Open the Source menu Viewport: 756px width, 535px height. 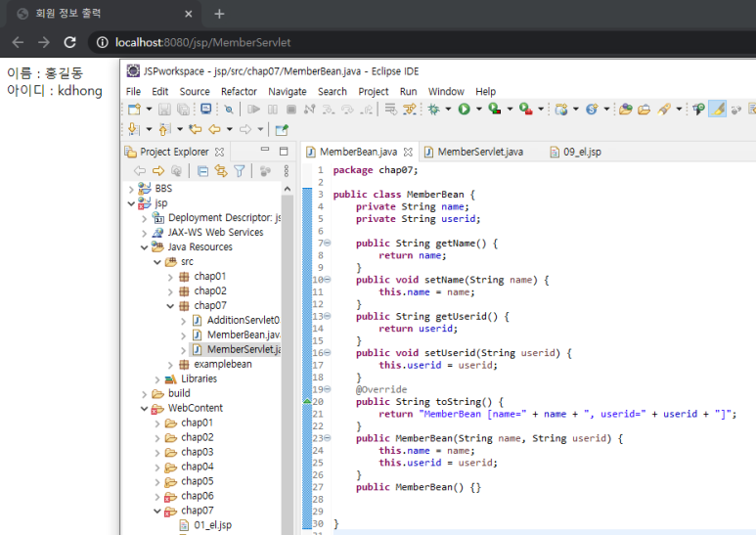pyautogui.click(x=195, y=92)
